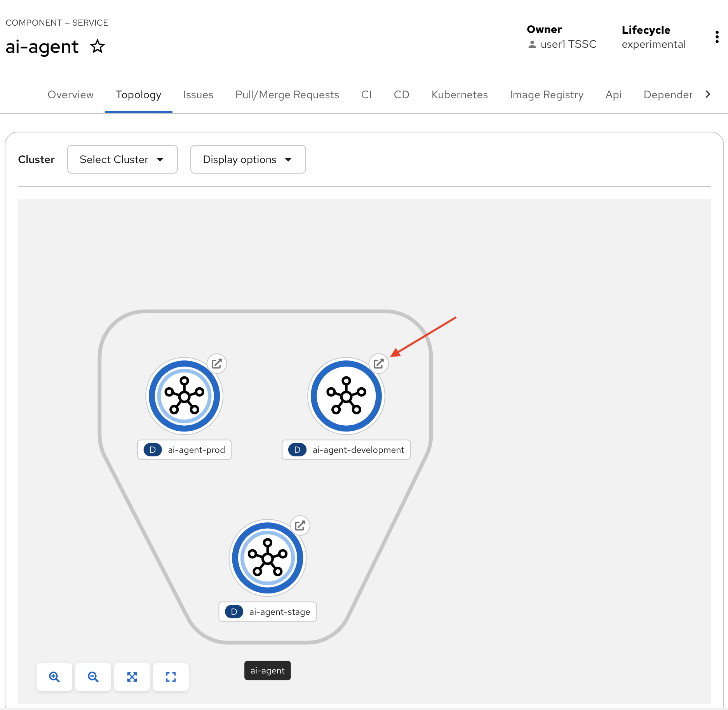Open the three-dot options menu
The width and height of the screenshot is (728, 710).
pyautogui.click(x=717, y=37)
